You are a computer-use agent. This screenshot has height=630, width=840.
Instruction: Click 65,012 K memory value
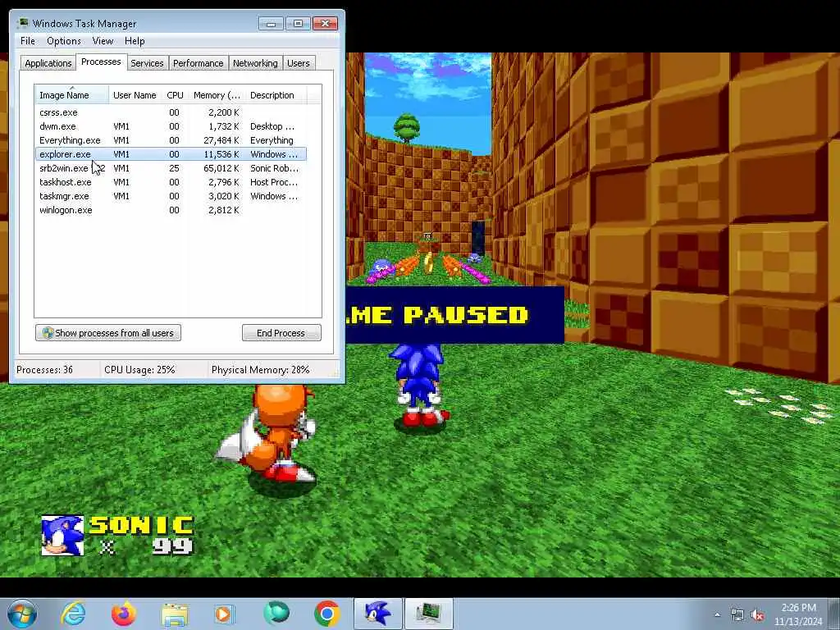pyautogui.click(x=221, y=168)
